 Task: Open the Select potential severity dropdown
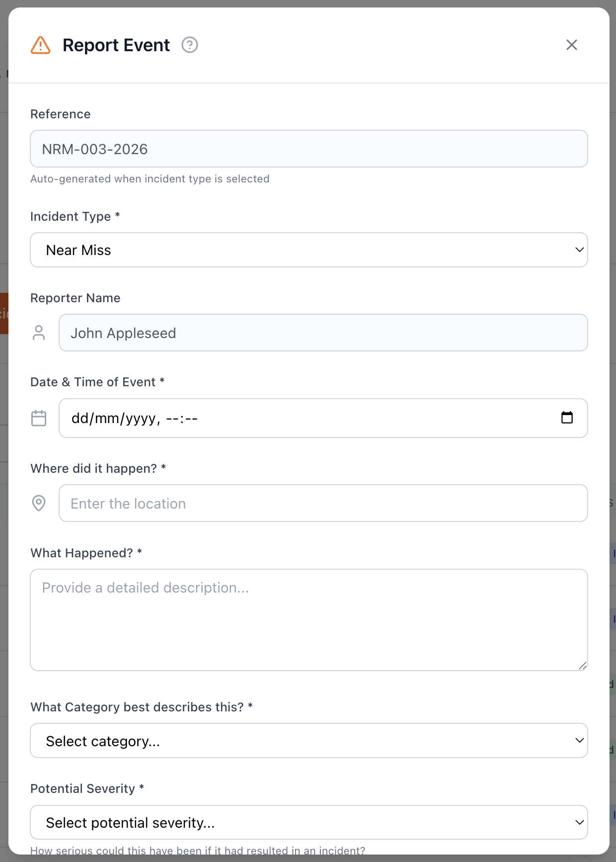(x=309, y=822)
